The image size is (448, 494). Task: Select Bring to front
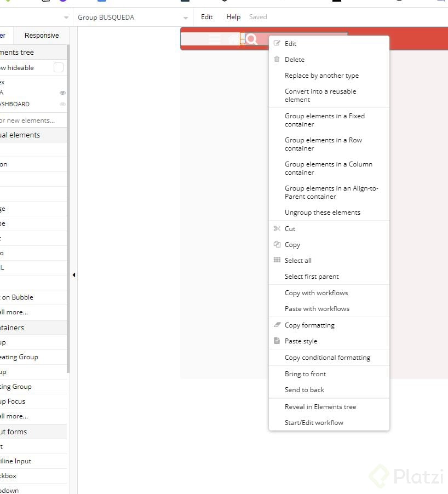(x=305, y=374)
